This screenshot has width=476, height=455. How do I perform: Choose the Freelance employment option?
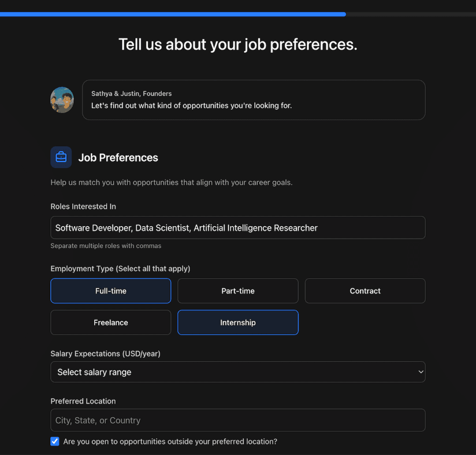click(111, 322)
